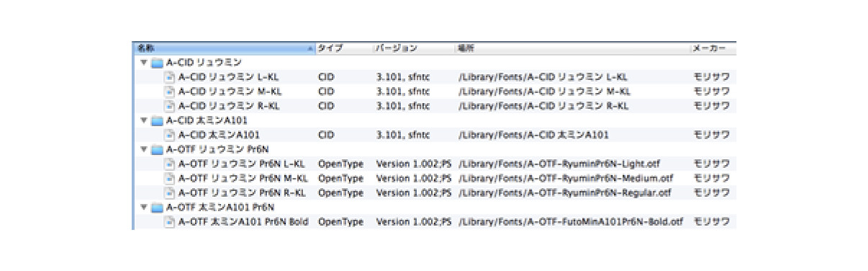Click path /Library/Fonts/A-CID リュウミン M-KL
This screenshot has height=271, width=868.
coord(544,91)
